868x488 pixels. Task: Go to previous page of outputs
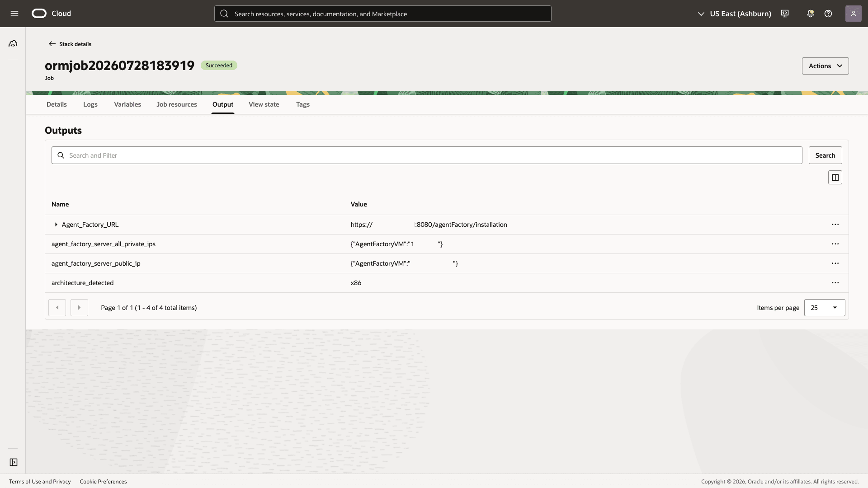[x=57, y=308]
